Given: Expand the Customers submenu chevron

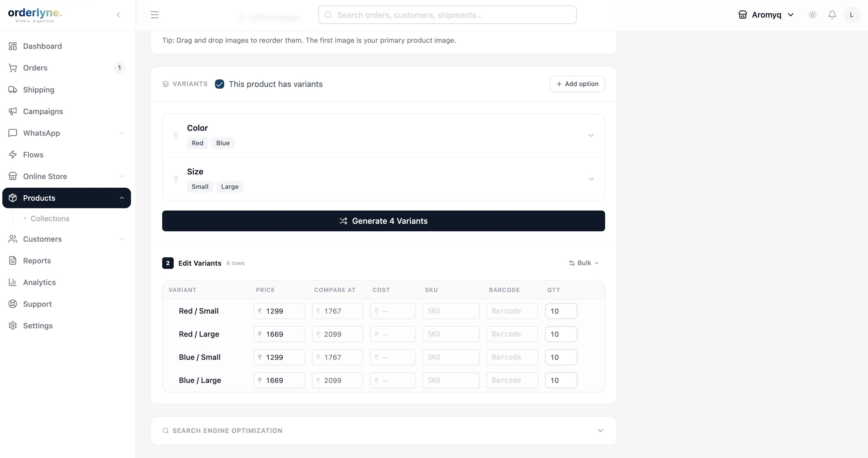Looking at the screenshot, I should coord(122,239).
